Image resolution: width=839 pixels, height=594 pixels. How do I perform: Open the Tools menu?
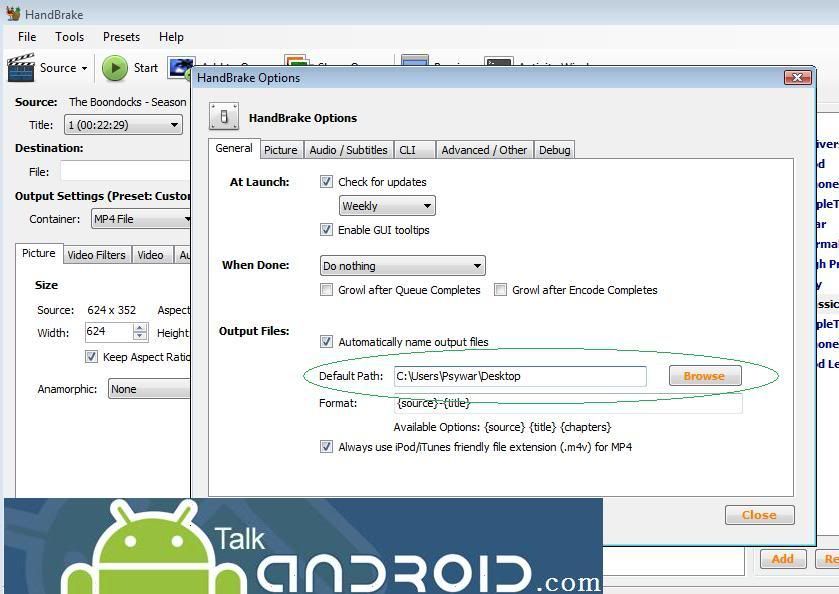[70, 37]
